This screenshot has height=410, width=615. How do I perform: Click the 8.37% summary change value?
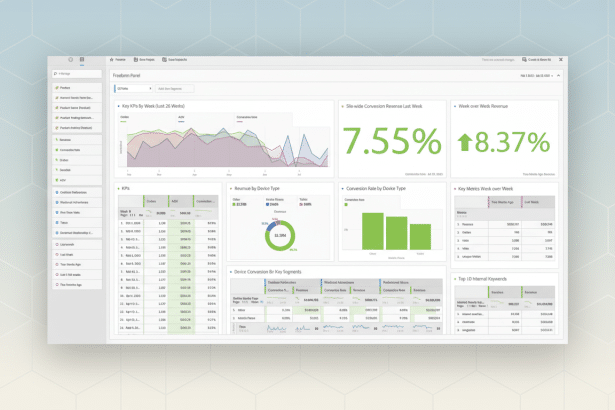tap(512, 142)
